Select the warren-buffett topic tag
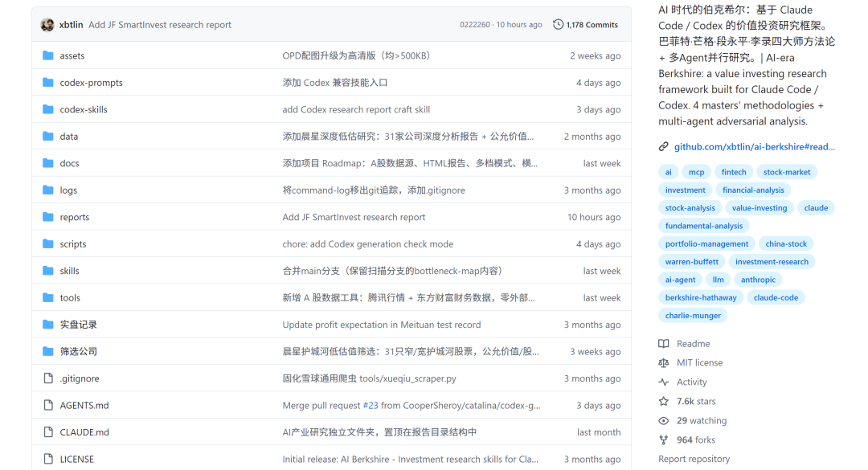 (691, 262)
